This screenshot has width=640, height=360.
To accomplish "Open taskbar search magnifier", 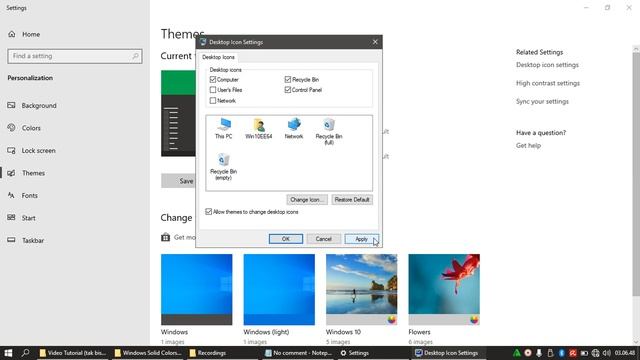I will click(x=25, y=353).
